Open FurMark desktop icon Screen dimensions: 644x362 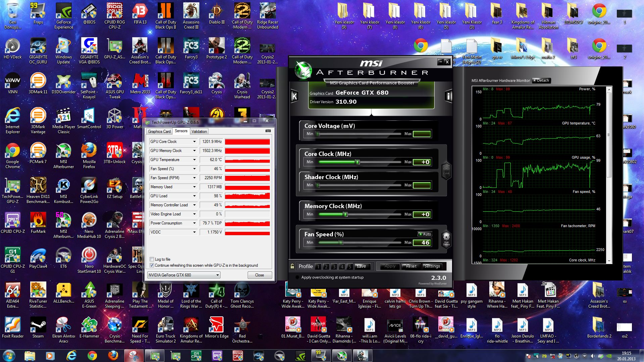tap(38, 223)
